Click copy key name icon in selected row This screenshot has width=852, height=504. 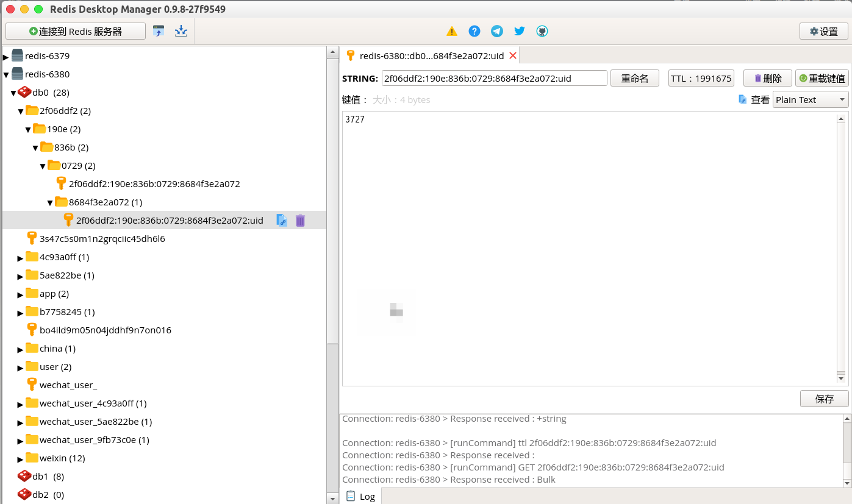tap(282, 221)
